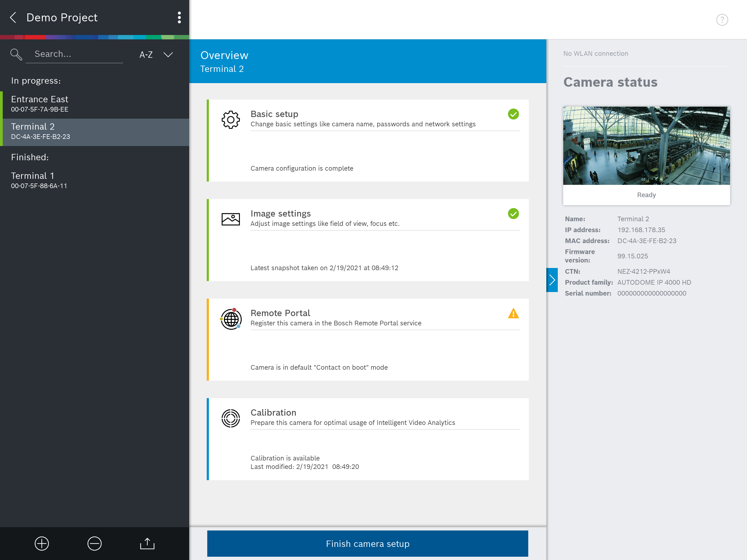Select Terminal 2 camera in list

click(x=95, y=132)
